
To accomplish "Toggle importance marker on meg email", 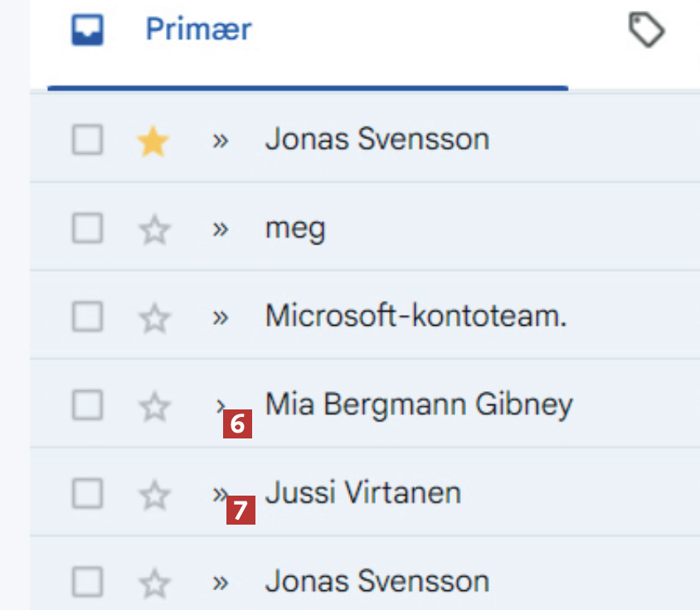I will 220,230.
